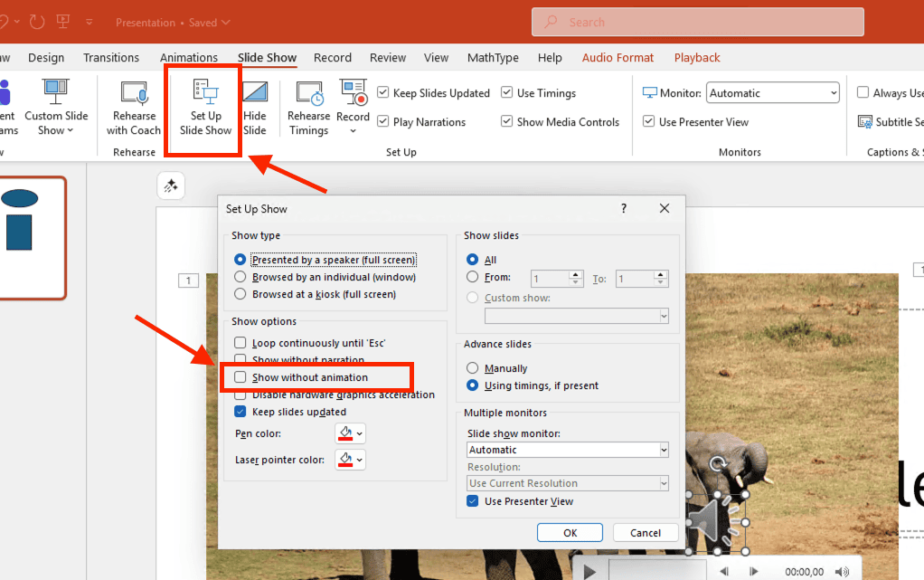Enable Show without animation checkbox
This screenshot has height=580, width=924.
pos(240,377)
